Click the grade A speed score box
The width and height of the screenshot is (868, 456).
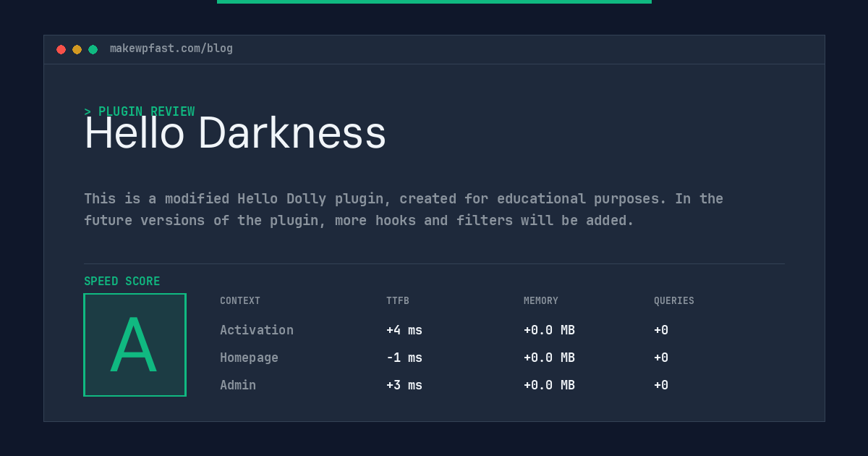click(135, 345)
